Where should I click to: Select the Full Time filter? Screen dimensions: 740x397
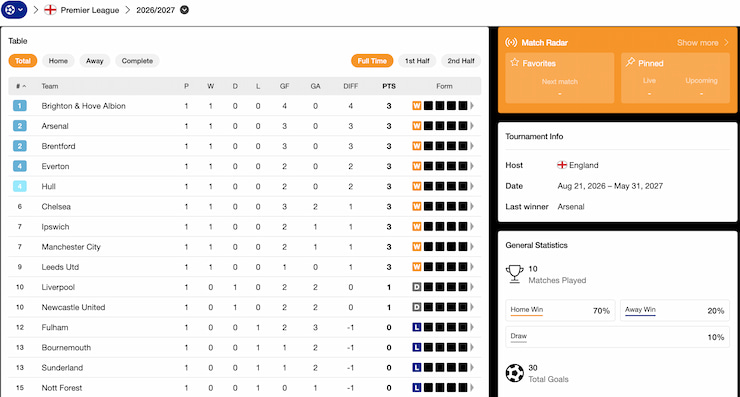click(x=372, y=61)
